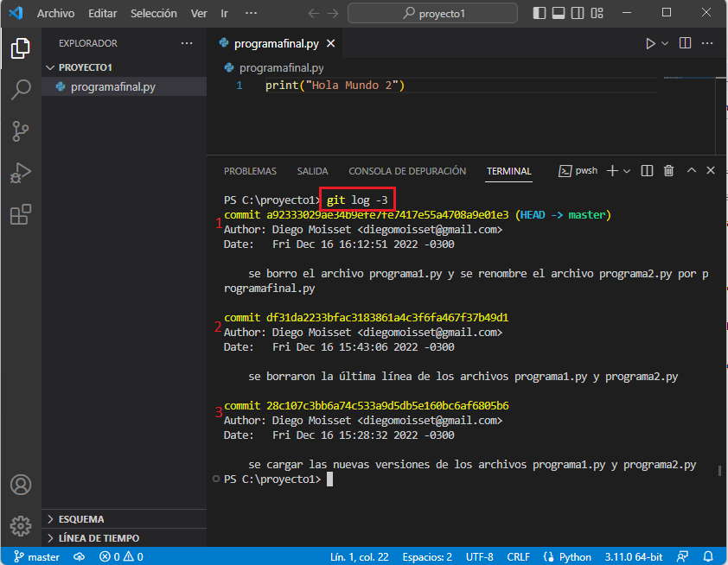Go back with the left arrow
The width and height of the screenshot is (728, 565).
coord(314,14)
